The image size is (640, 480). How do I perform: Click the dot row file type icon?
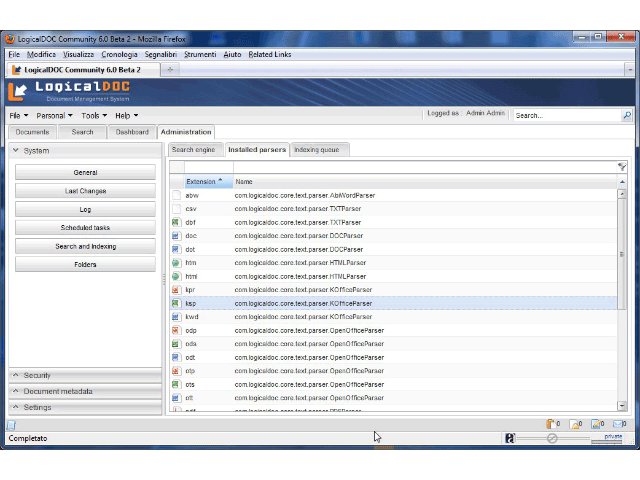point(176,249)
